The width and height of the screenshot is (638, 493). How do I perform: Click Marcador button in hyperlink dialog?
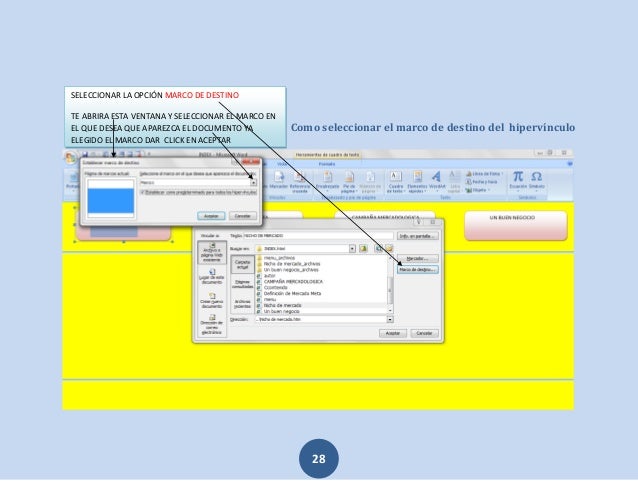point(418,259)
